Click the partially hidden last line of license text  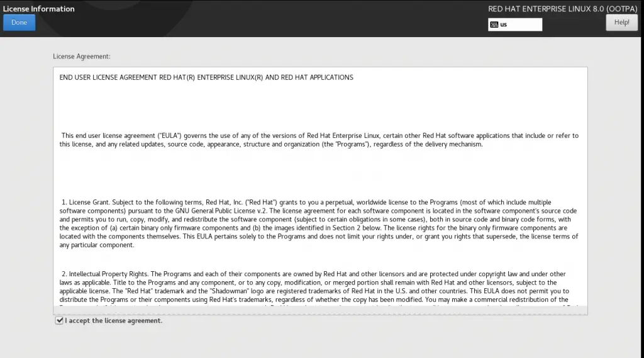[319, 306]
